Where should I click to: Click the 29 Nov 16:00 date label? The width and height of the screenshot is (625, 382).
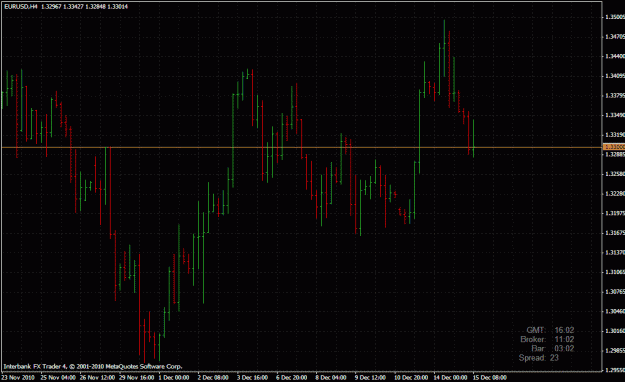(x=137, y=377)
